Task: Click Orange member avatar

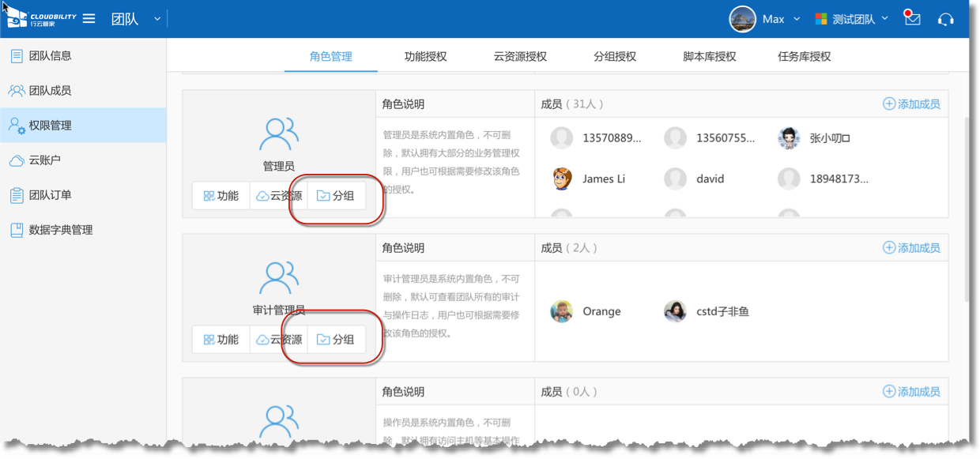Action: click(x=562, y=311)
